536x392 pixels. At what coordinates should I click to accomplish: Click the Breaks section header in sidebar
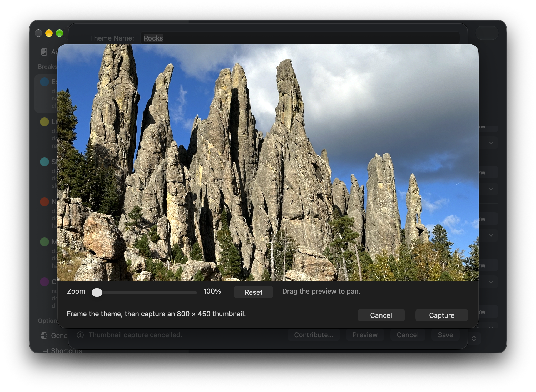point(47,67)
